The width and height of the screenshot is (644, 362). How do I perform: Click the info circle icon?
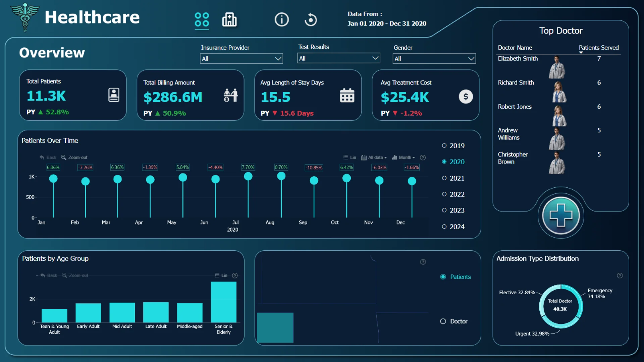click(281, 20)
